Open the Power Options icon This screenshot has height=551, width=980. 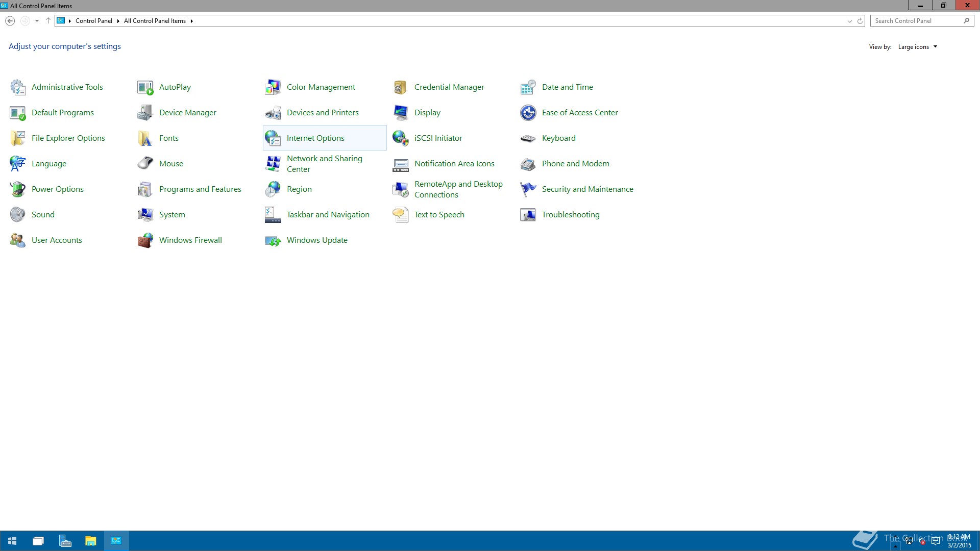[18, 189]
